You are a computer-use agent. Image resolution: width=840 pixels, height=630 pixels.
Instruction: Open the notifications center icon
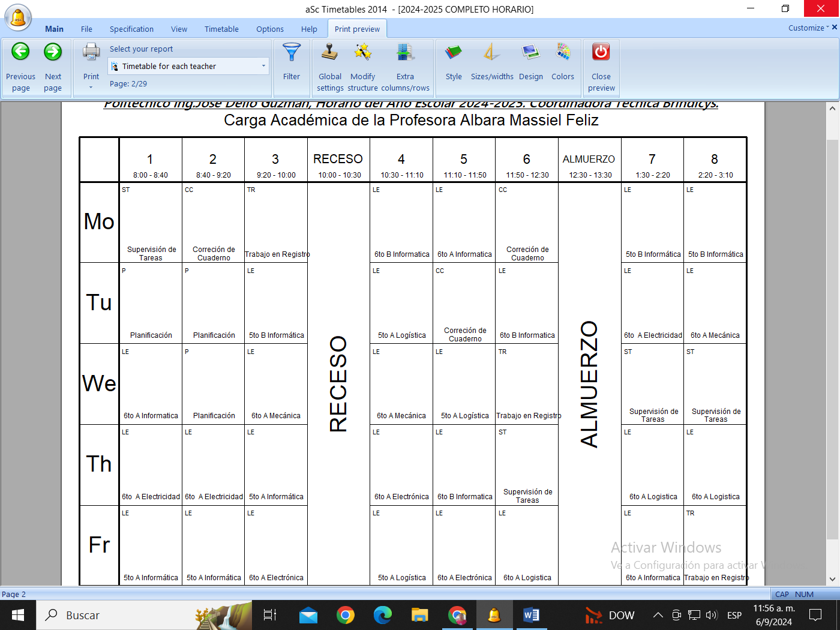(x=815, y=615)
